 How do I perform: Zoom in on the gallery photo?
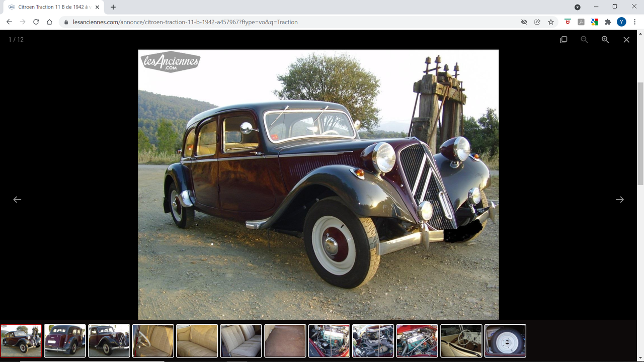point(605,40)
